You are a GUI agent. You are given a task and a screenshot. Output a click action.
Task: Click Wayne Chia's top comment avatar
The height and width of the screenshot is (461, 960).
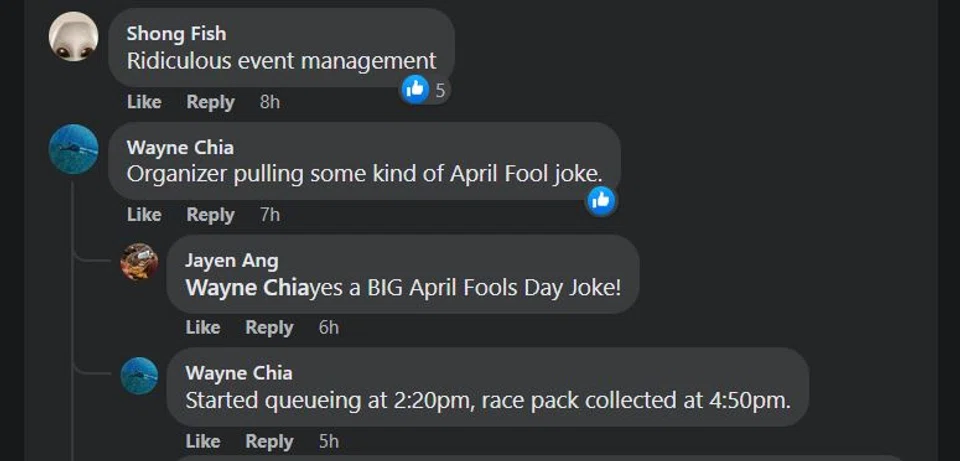point(74,149)
